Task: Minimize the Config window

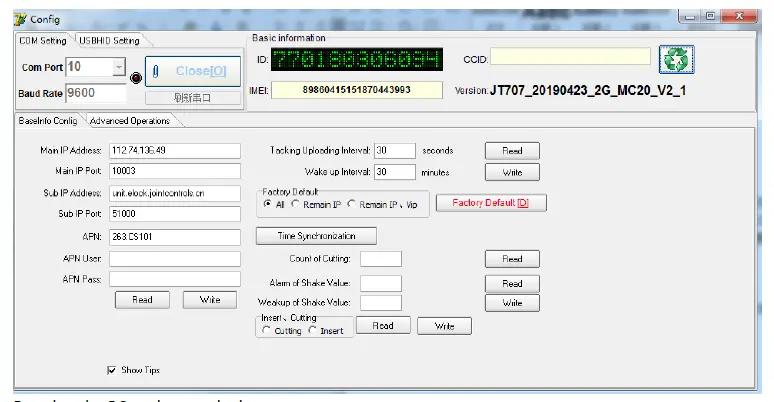Action: (x=690, y=17)
